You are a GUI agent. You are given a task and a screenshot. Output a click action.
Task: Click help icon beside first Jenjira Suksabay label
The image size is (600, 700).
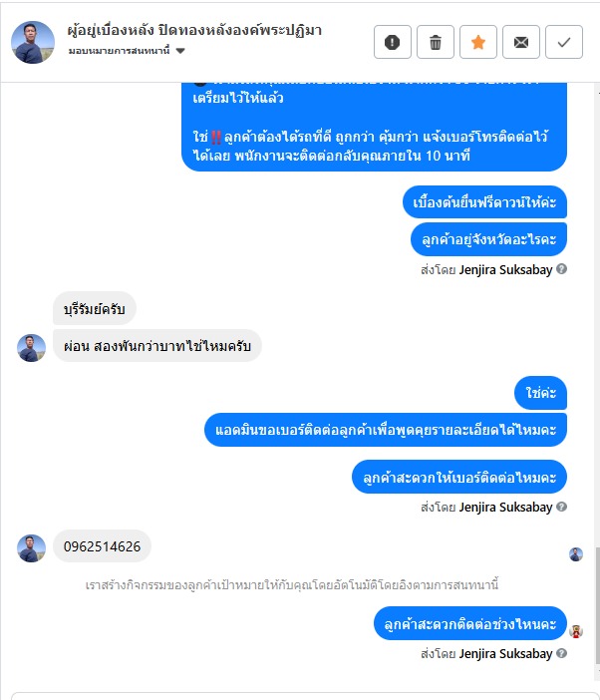point(562,269)
